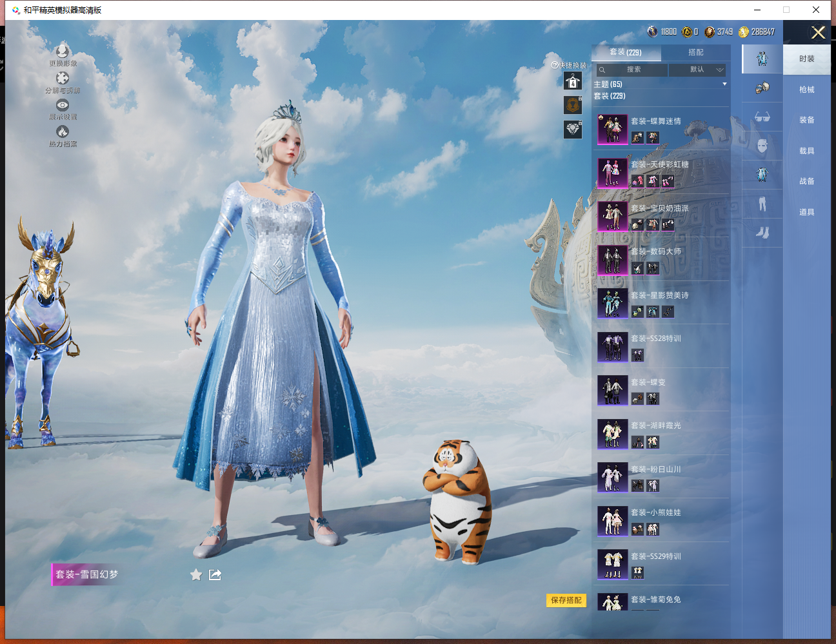
Task: Close the wardrobe with the X icon
Action: (x=818, y=33)
